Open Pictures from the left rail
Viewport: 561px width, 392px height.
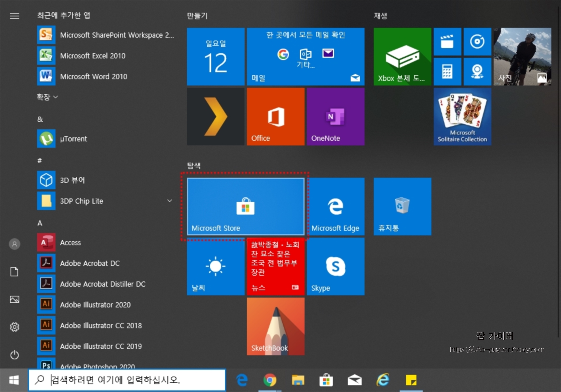[14, 299]
